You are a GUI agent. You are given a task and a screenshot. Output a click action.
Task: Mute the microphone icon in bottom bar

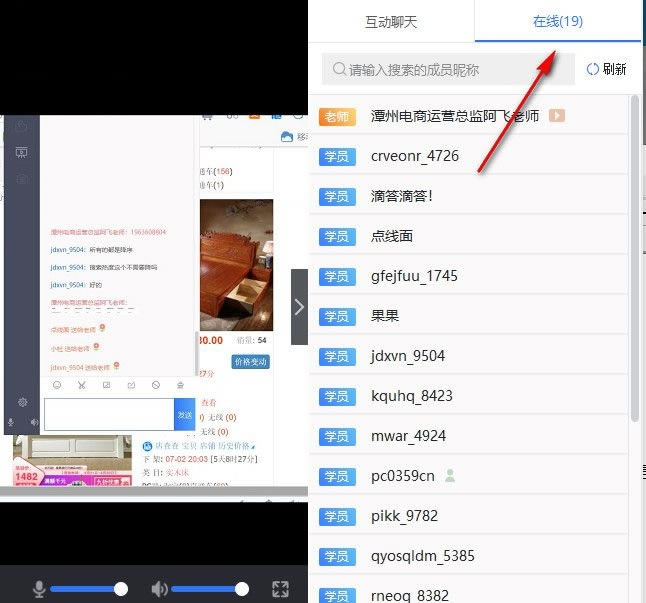coord(39,589)
